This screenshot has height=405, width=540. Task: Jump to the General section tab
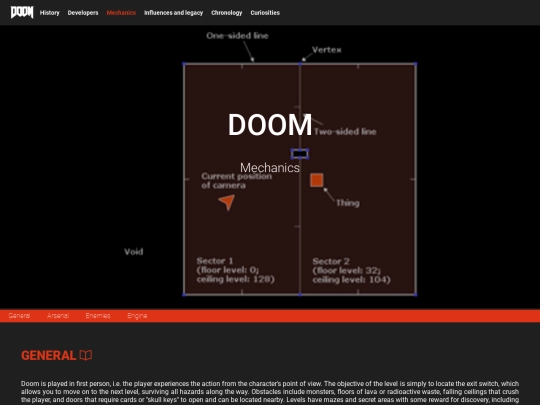point(19,315)
